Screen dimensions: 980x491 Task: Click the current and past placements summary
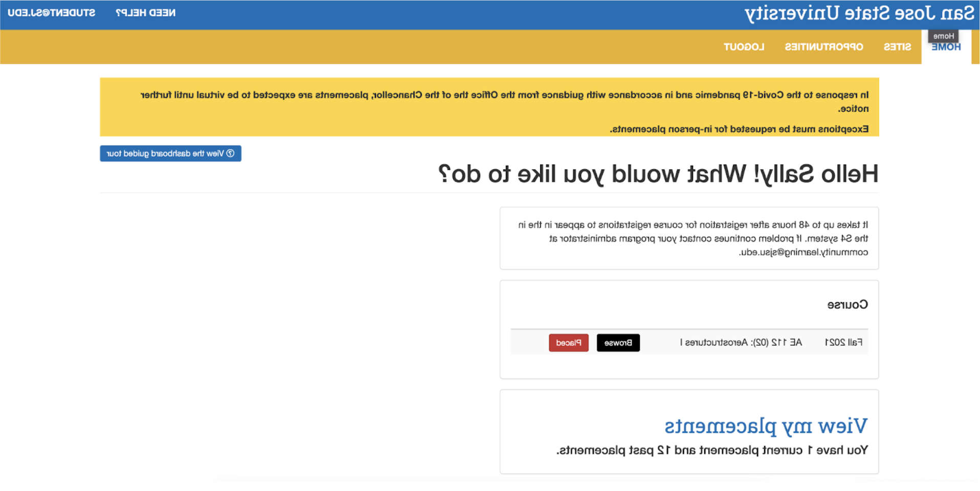(x=712, y=450)
